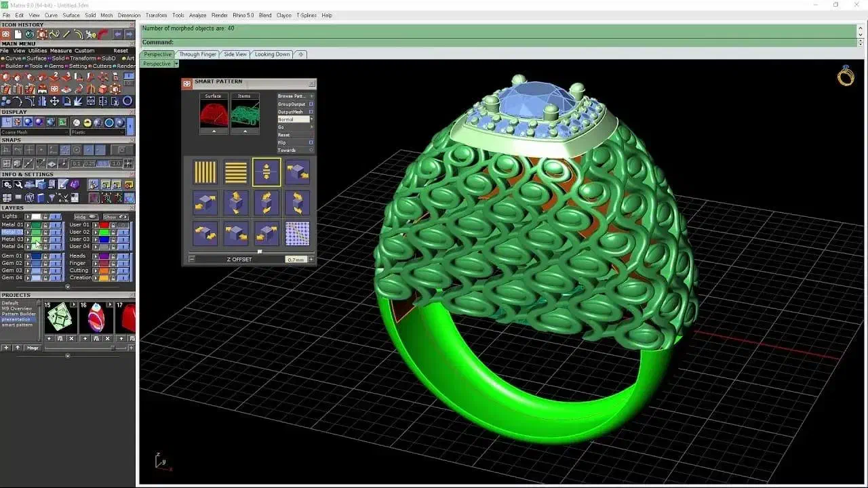Click the highlighted Z offset arrows icon
Image resolution: width=868 pixels, height=488 pixels.
pyautogui.click(x=267, y=172)
